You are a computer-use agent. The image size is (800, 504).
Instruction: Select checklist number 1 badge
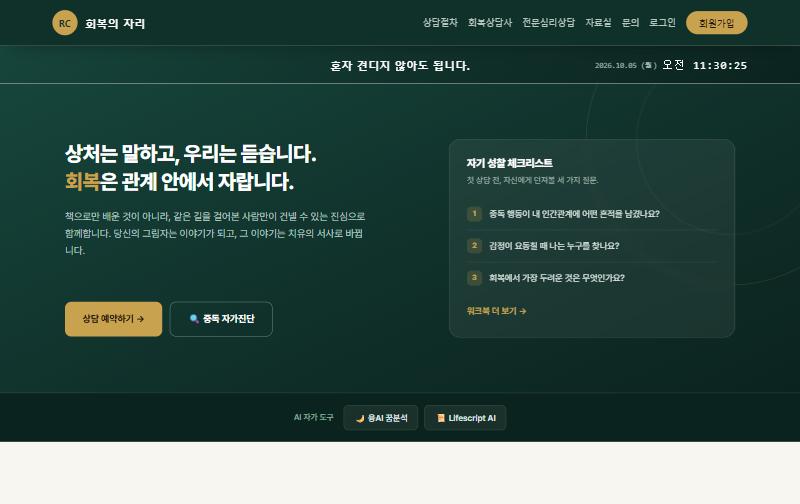[x=474, y=214]
